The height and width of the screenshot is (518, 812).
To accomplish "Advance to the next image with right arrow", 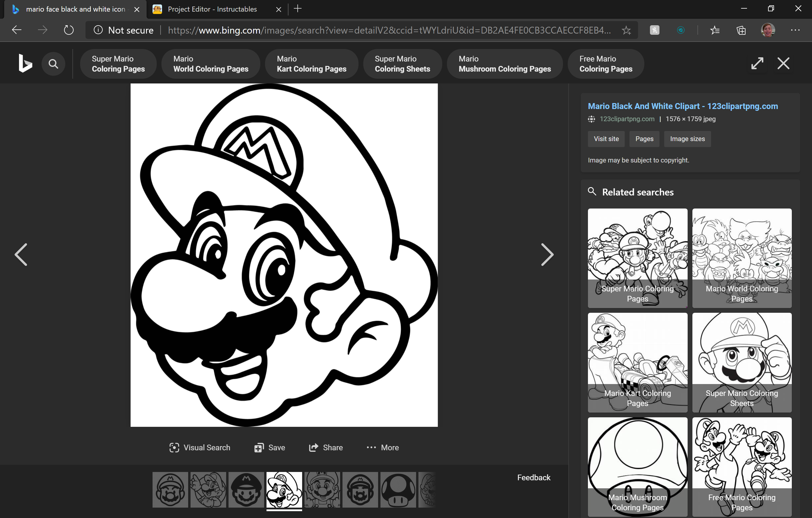I will click(547, 255).
